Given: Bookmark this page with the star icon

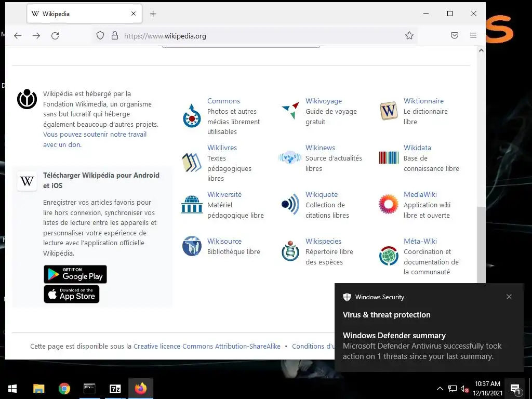Looking at the screenshot, I should (x=409, y=36).
